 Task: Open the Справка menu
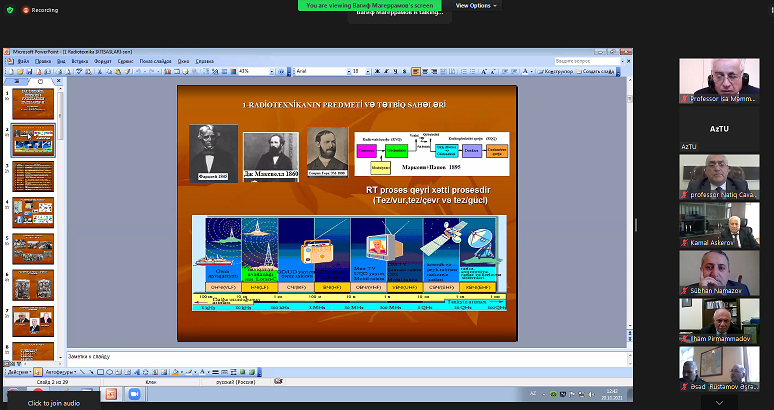pyautogui.click(x=205, y=62)
